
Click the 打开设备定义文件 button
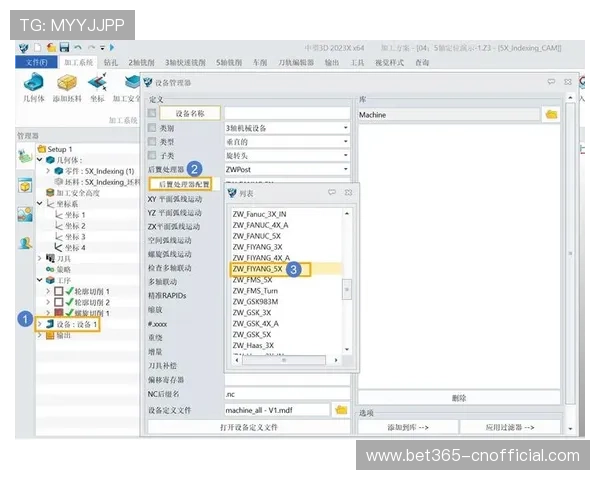249,427
